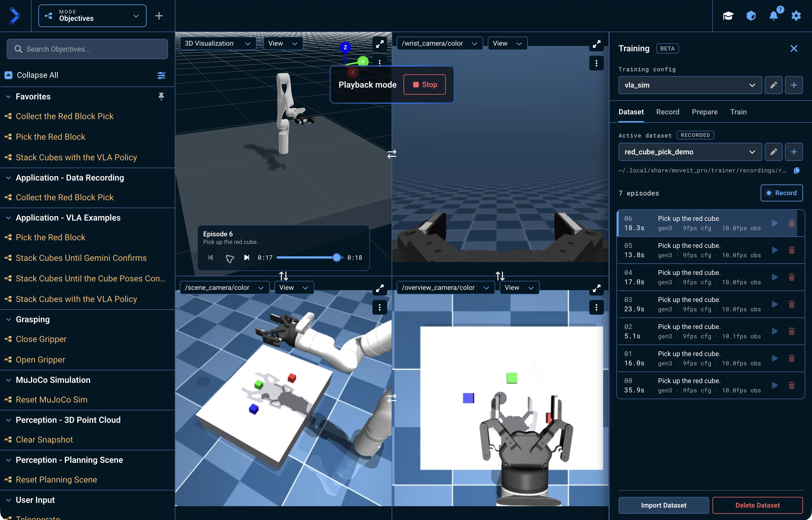812x520 pixels.
Task: Switch to the Record tab
Action: coord(667,112)
